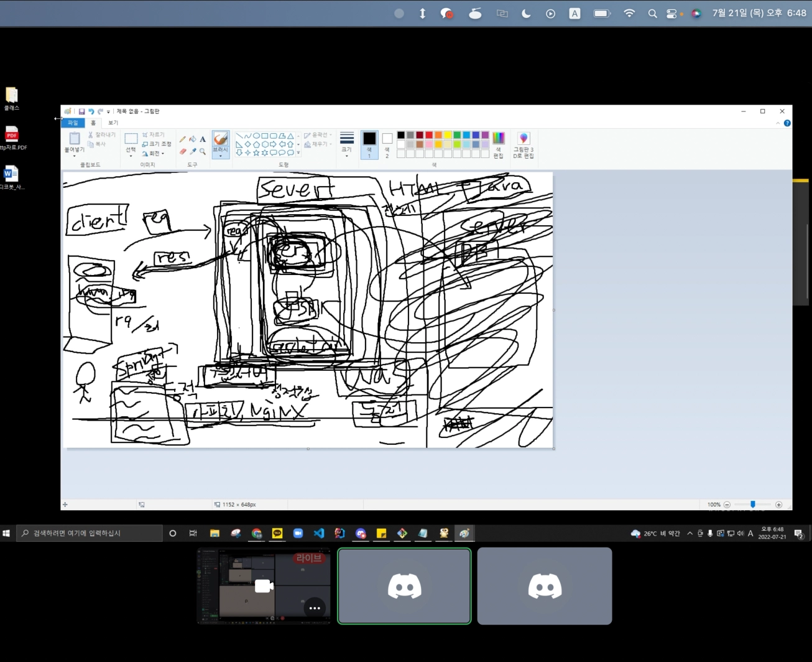Open the File (파일) menu tab

[x=73, y=123]
